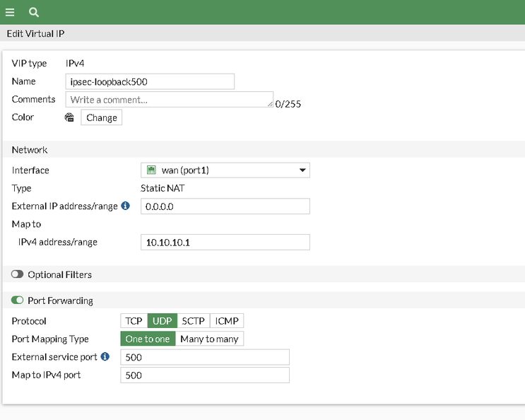Click info icon beside External service port
The height and width of the screenshot is (420, 525).
[x=105, y=356]
